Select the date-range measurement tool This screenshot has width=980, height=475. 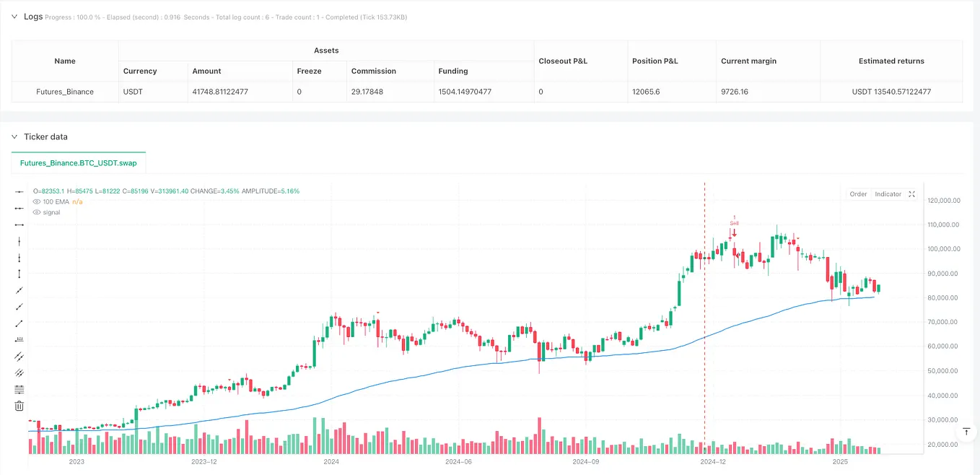[x=19, y=339]
